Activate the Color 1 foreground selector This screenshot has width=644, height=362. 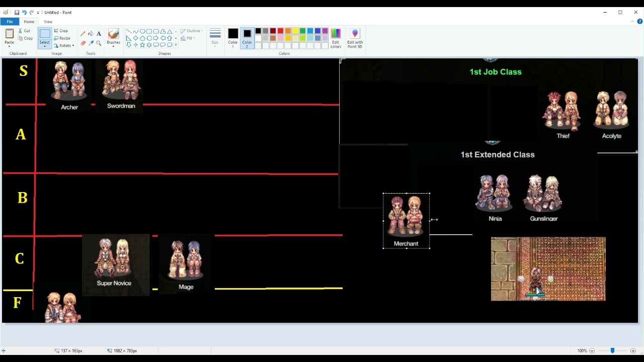(x=233, y=38)
